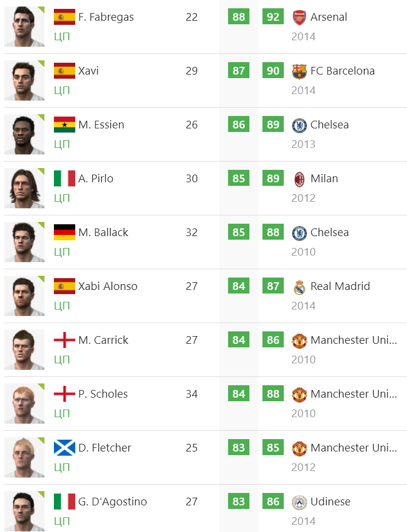Select A. Pirlo name link
Image resolution: width=407 pixels, height=532 pixels.
pyautogui.click(x=95, y=179)
